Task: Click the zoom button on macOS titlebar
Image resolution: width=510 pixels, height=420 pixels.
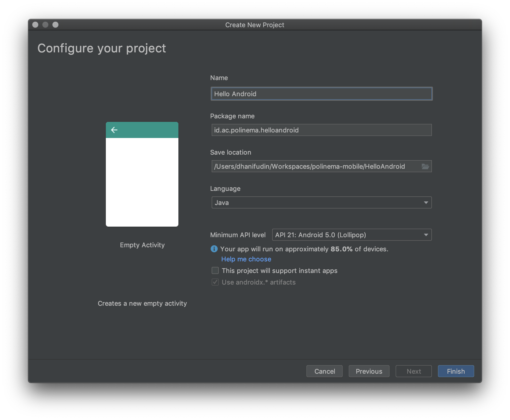Action: 55,25
